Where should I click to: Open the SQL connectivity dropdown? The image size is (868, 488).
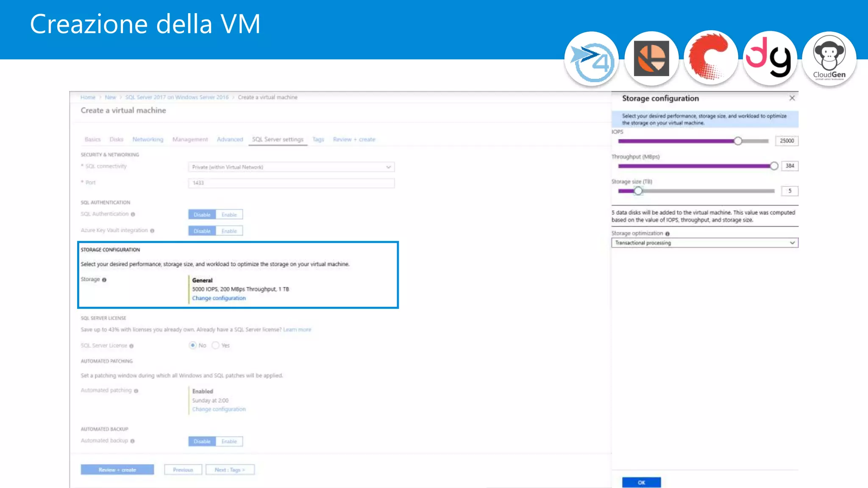click(x=291, y=167)
